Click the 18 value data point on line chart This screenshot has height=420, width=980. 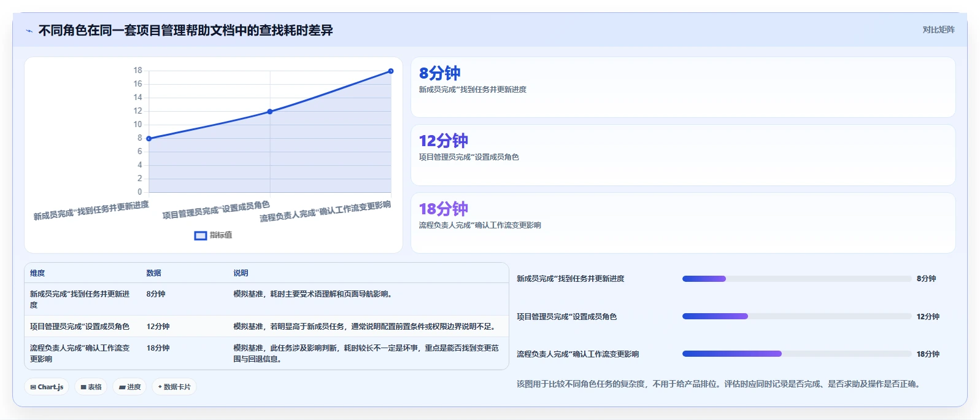pos(391,71)
